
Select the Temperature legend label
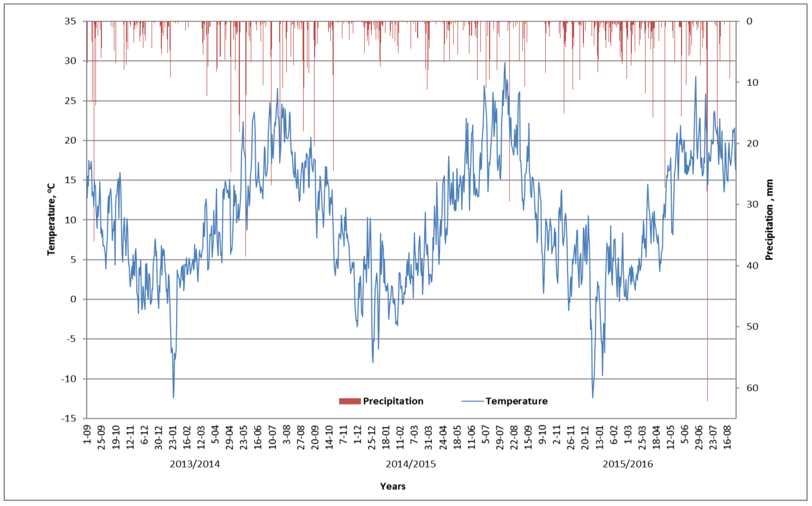coord(516,401)
